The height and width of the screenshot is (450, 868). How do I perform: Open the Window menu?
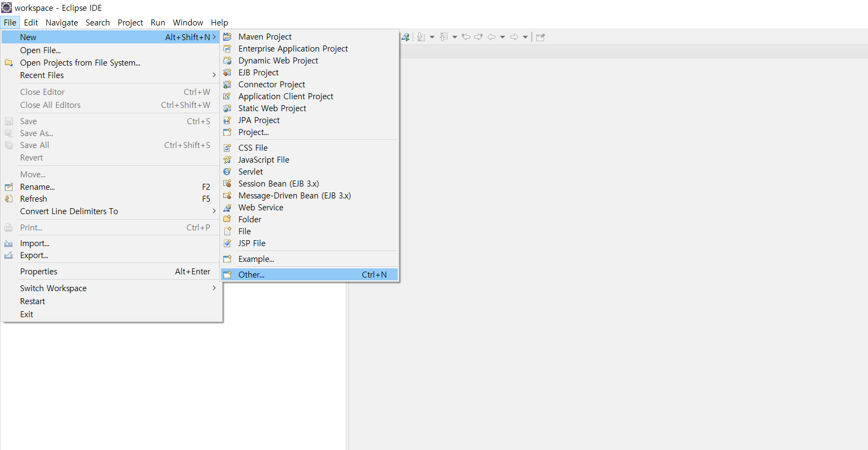click(188, 22)
